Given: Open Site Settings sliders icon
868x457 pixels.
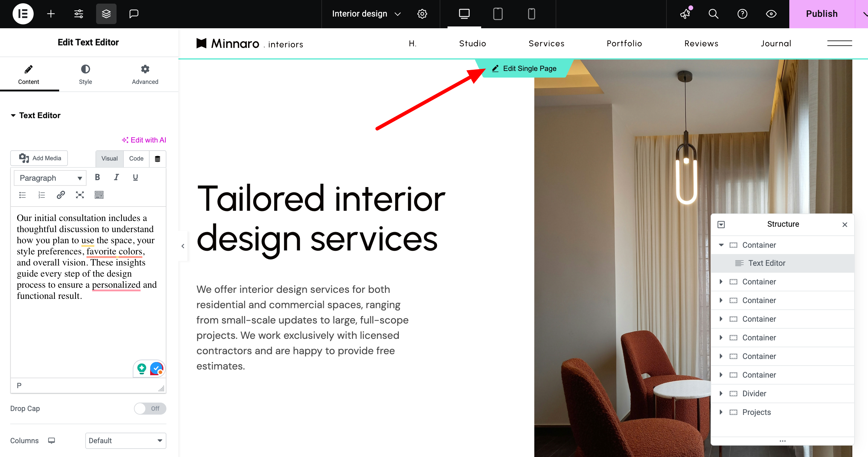Looking at the screenshot, I should 78,14.
